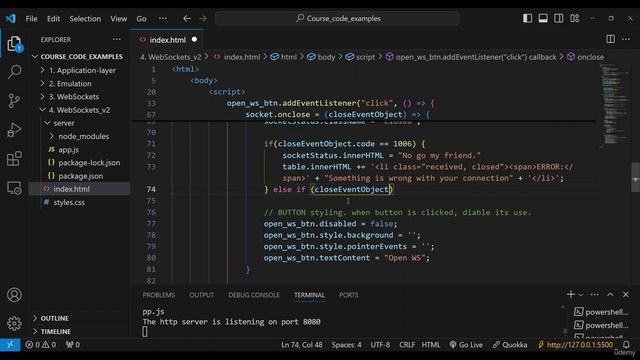Close the terminal panel
The height and width of the screenshot is (360, 640).
626,294
